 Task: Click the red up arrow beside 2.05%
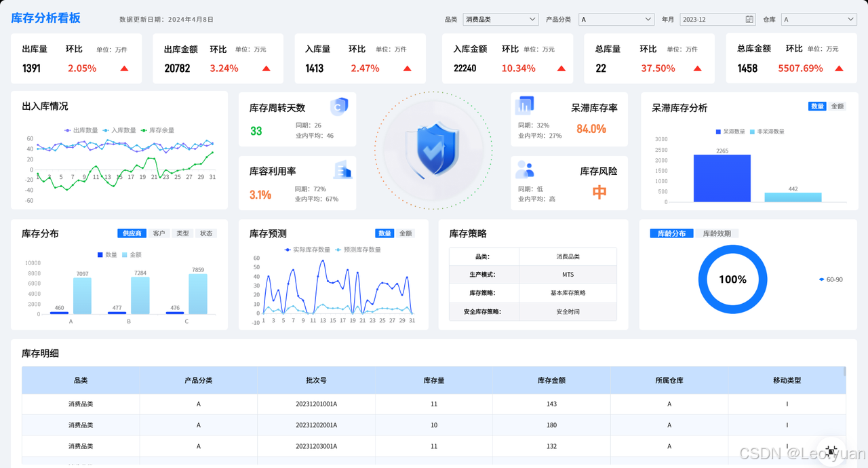coord(124,69)
